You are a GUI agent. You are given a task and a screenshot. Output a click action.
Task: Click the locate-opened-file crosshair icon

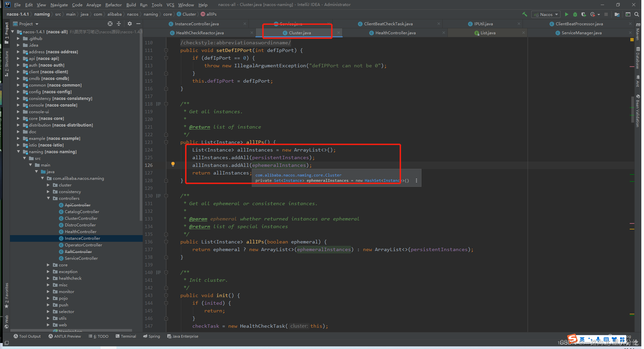tap(110, 24)
